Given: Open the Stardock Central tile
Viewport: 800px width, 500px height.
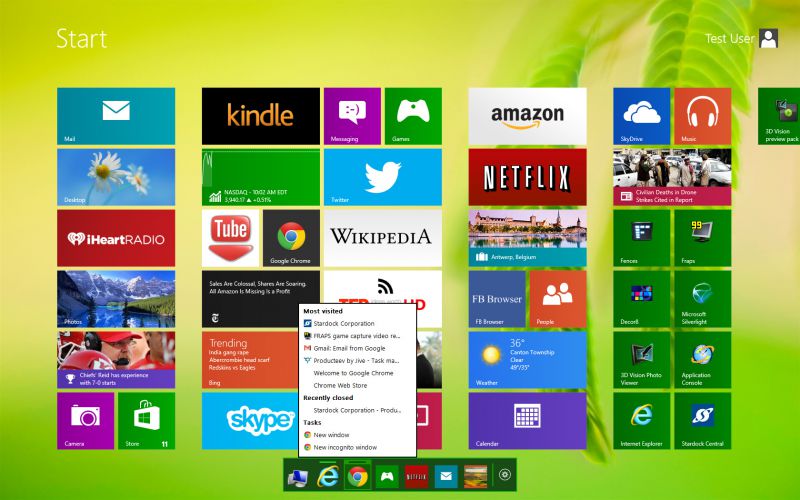Looking at the screenshot, I should (701, 421).
